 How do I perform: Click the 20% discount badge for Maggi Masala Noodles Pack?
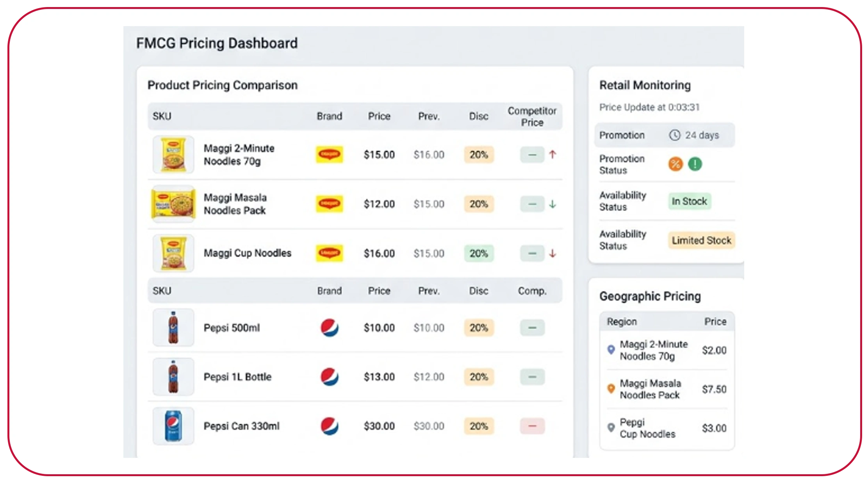pyautogui.click(x=479, y=204)
